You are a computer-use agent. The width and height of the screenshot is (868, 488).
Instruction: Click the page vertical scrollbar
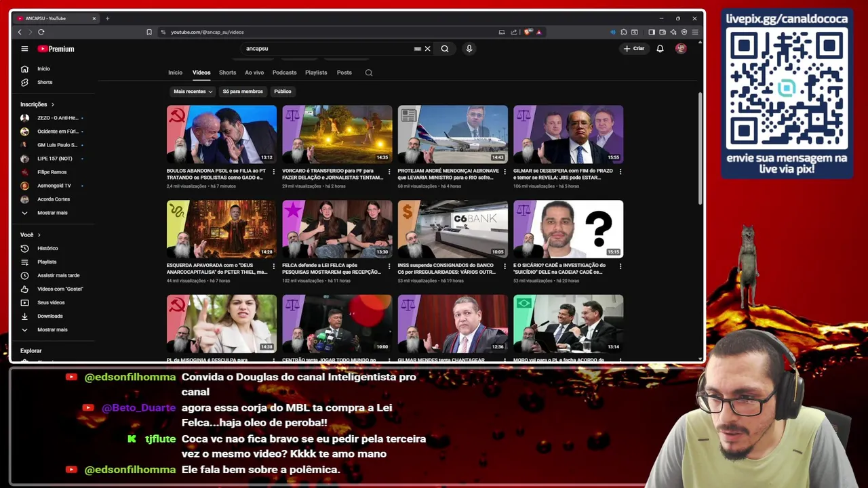coord(701,148)
